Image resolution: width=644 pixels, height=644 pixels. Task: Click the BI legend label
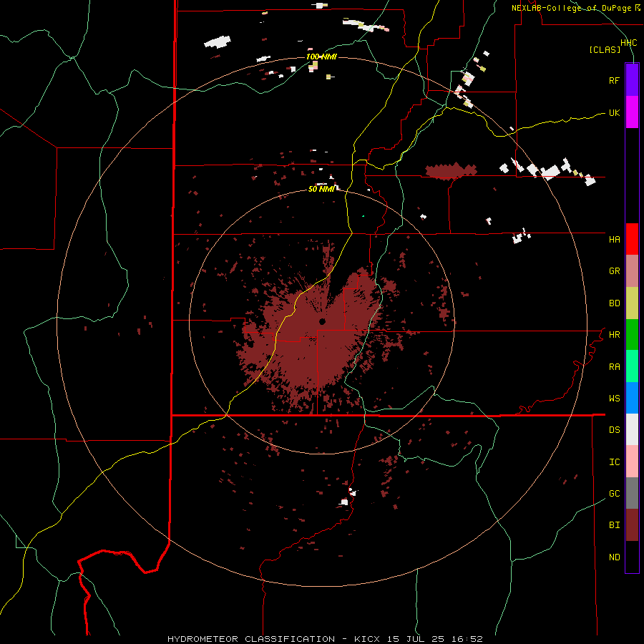(x=614, y=525)
